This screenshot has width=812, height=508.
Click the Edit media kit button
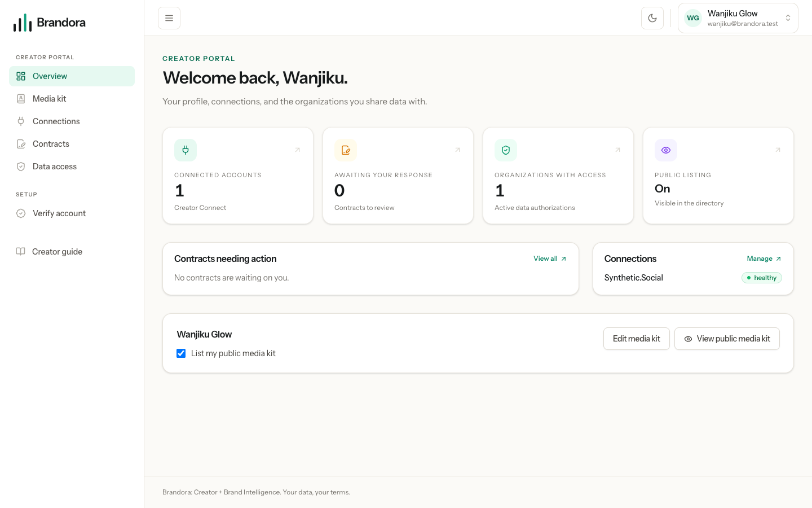tap(637, 339)
